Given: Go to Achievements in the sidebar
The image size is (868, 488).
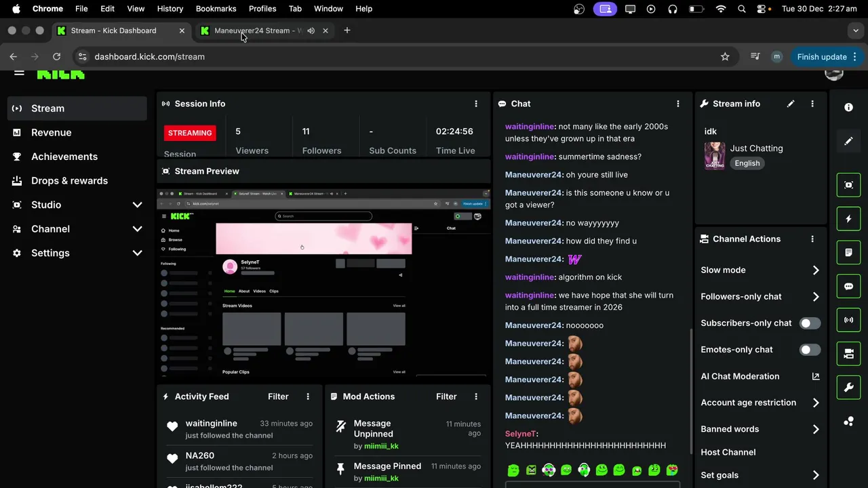Looking at the screenshot, I should [x=77, y=157].
